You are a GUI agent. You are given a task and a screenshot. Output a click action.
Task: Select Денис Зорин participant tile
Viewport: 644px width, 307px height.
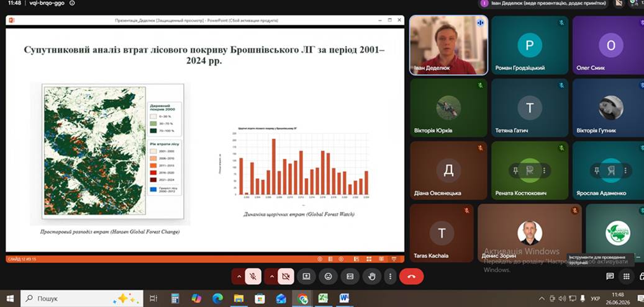pyautogui.click(x=530, y=233)
